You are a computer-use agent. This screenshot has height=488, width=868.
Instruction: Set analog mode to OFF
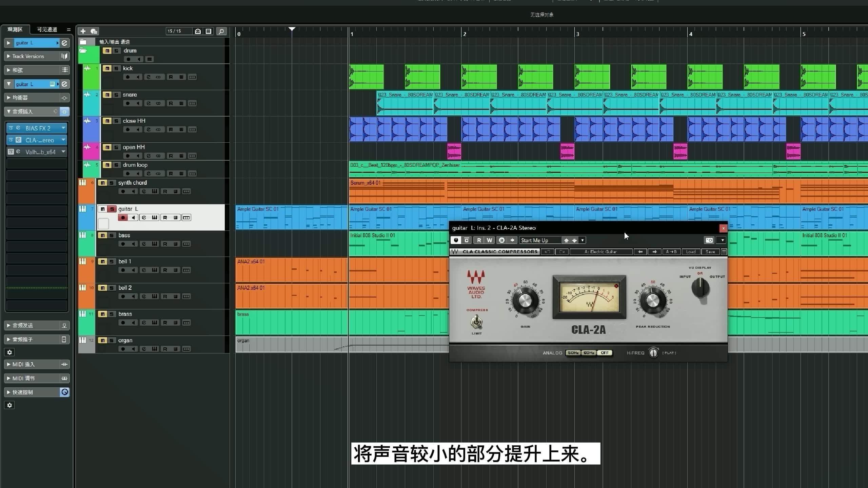point(605,353)
